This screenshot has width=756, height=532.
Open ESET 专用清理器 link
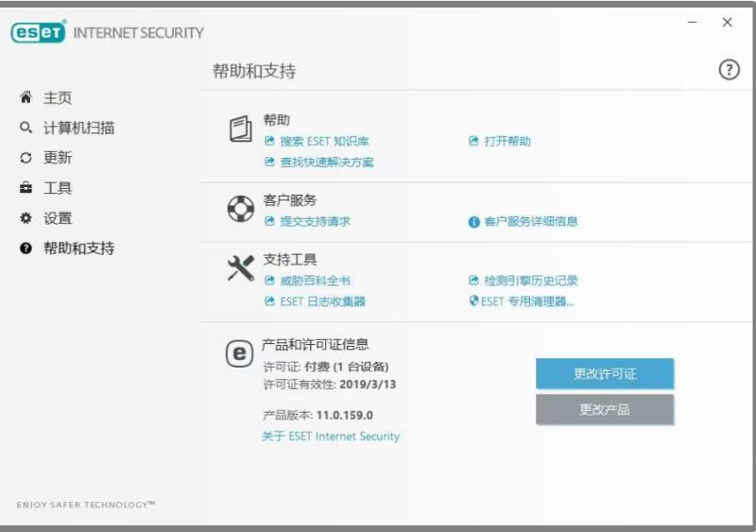(527, 301)
